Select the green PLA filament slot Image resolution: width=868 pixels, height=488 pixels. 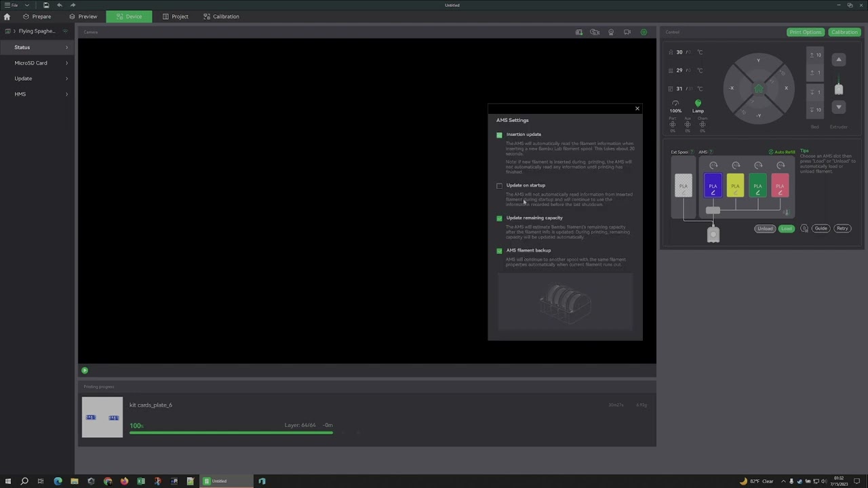757,186
